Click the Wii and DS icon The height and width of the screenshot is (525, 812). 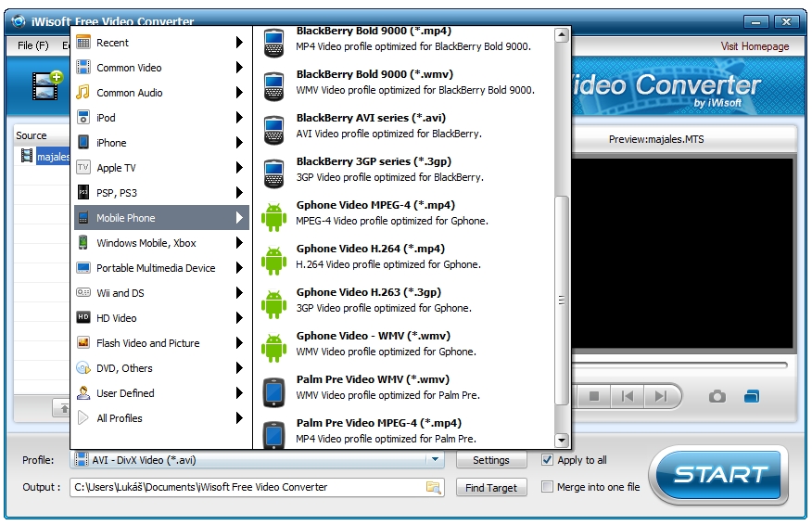tap(82, 292)
